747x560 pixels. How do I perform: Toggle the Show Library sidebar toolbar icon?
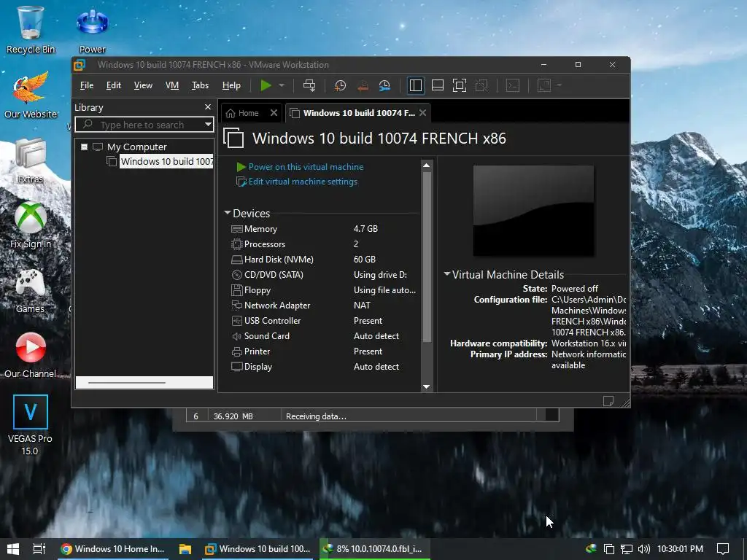coord(415,85)
